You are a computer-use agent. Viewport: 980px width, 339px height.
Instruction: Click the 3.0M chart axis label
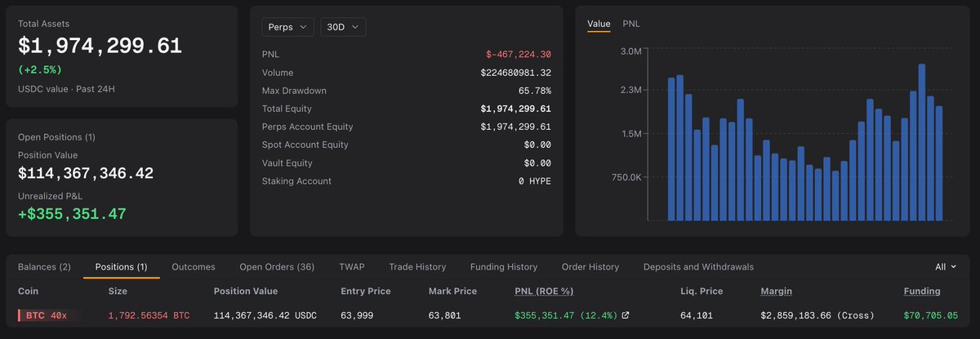point(632,51)
